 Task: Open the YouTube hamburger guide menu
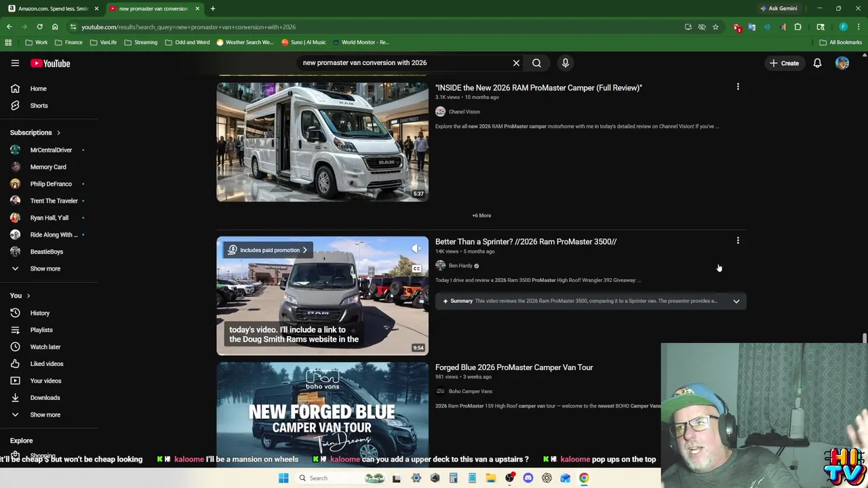tap(15, 63)
